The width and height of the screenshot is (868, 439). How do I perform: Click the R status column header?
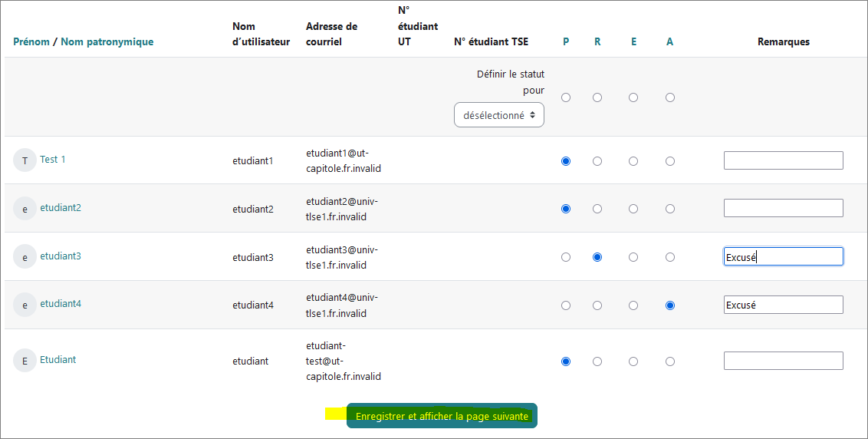point(597,41)
